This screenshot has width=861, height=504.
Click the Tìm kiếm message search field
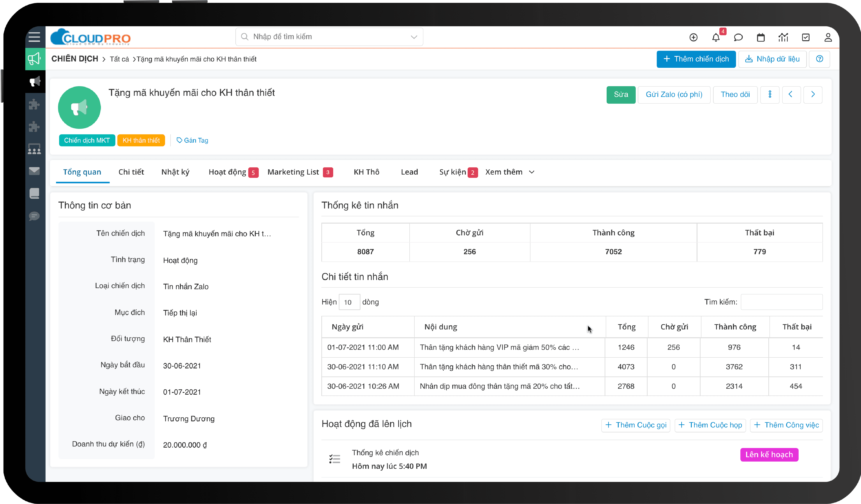(781, 302)
